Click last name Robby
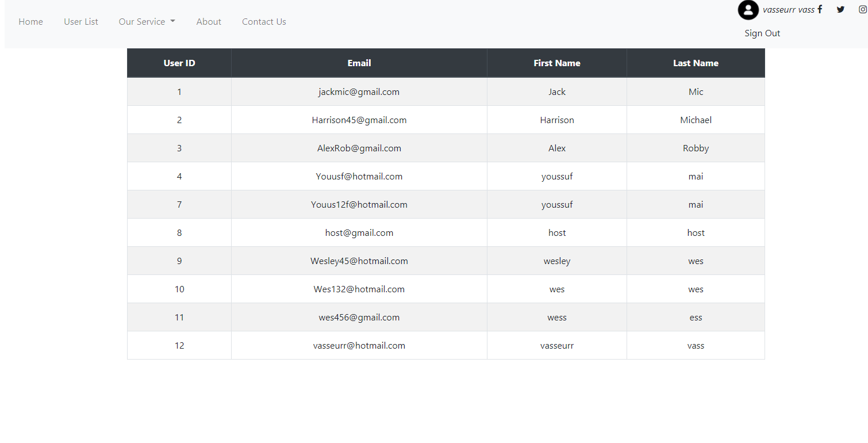 click(696, 148)
